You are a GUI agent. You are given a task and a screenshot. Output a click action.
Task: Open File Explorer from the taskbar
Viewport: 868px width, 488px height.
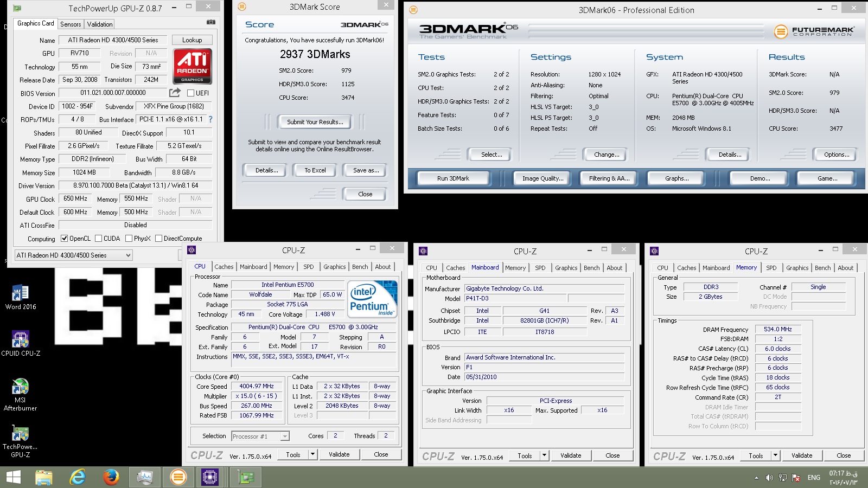(x=44, y=477)
